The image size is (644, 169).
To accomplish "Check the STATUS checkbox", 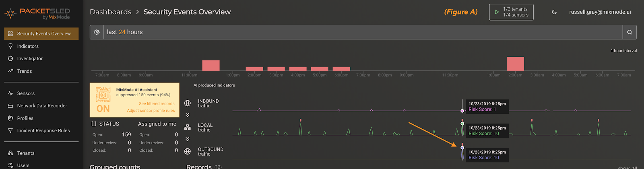I will point(94,124).
